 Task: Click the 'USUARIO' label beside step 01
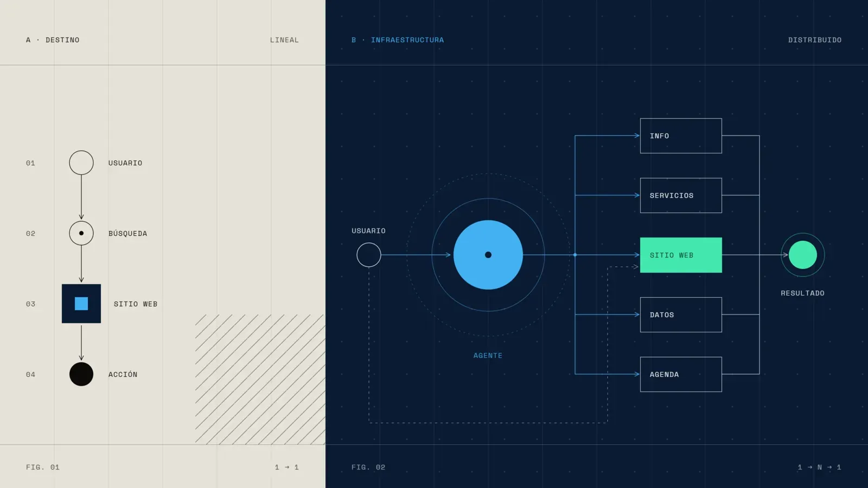(x=125, y=163)
